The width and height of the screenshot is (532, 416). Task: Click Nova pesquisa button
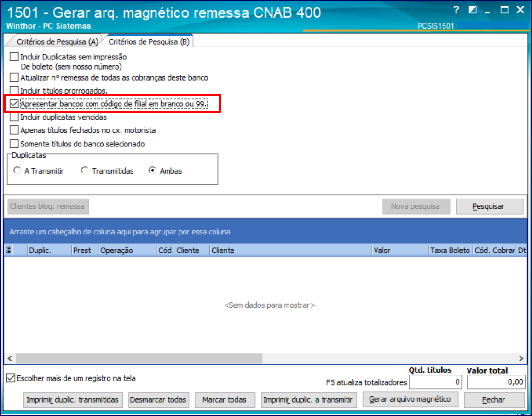[x=416, y=206]
